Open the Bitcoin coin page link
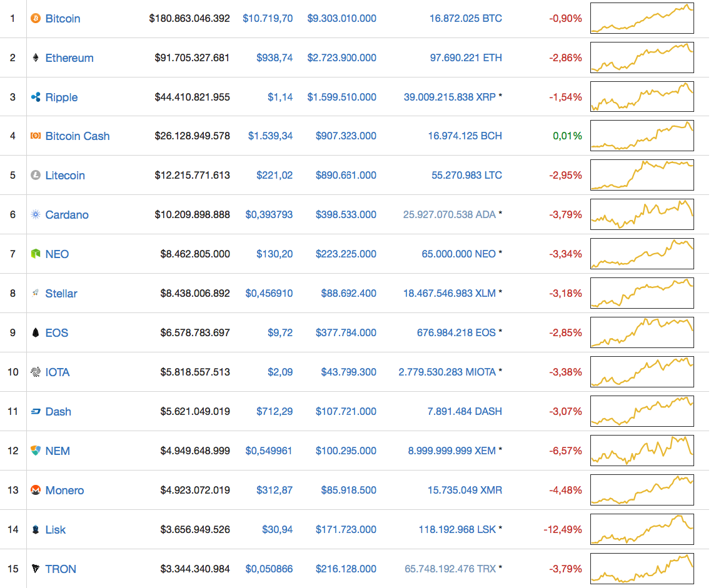The height and width of the screenshot is (588, 711). [63, 19]
